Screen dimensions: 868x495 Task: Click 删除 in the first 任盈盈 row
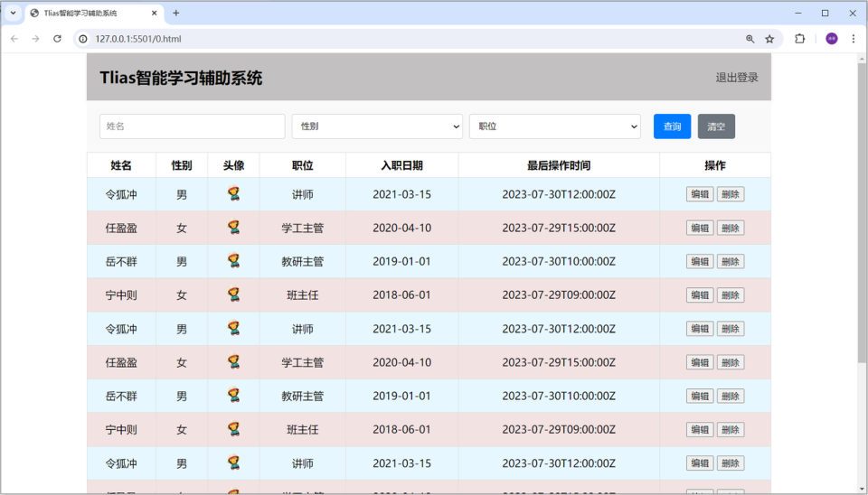pos(731,228)
